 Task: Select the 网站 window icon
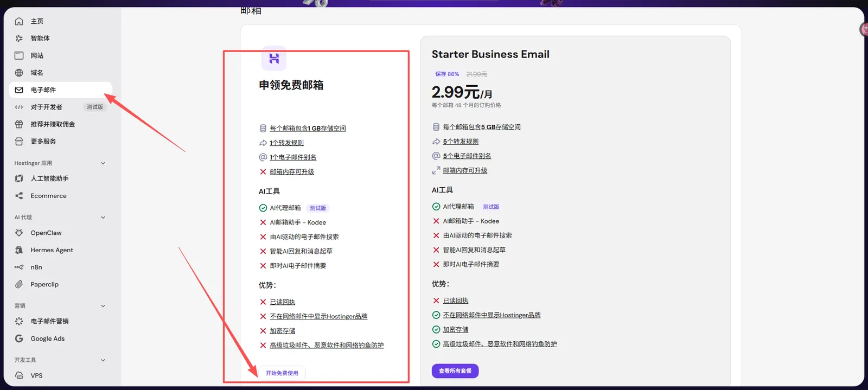pyautogui.click(x=19, y=55)
